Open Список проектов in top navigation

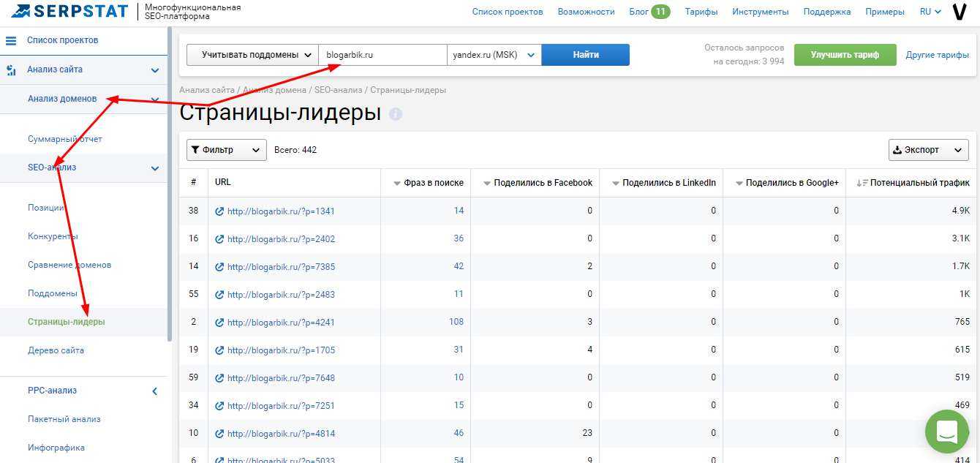click(x=508, y=12)
